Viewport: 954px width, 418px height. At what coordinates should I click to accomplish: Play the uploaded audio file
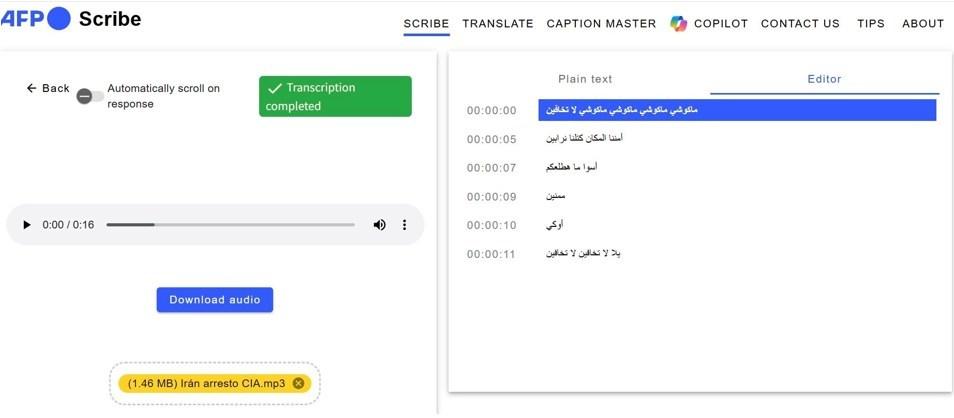pyautogui.click(x=27, y=225)
